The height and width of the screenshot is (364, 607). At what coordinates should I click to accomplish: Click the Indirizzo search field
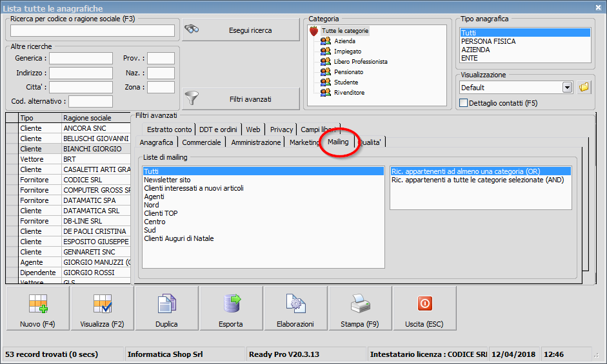(x=81, y=73)
